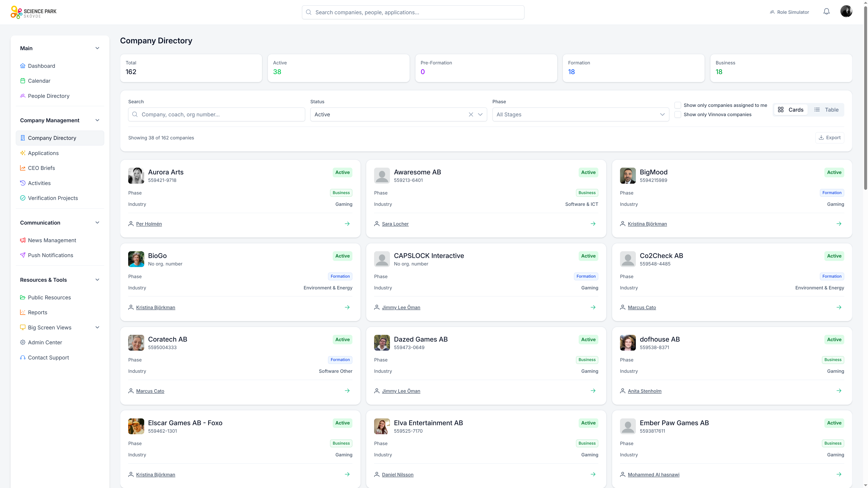The image size is (868, 488).
Task: Switch to Table view
Action: (x=826, y=110)
